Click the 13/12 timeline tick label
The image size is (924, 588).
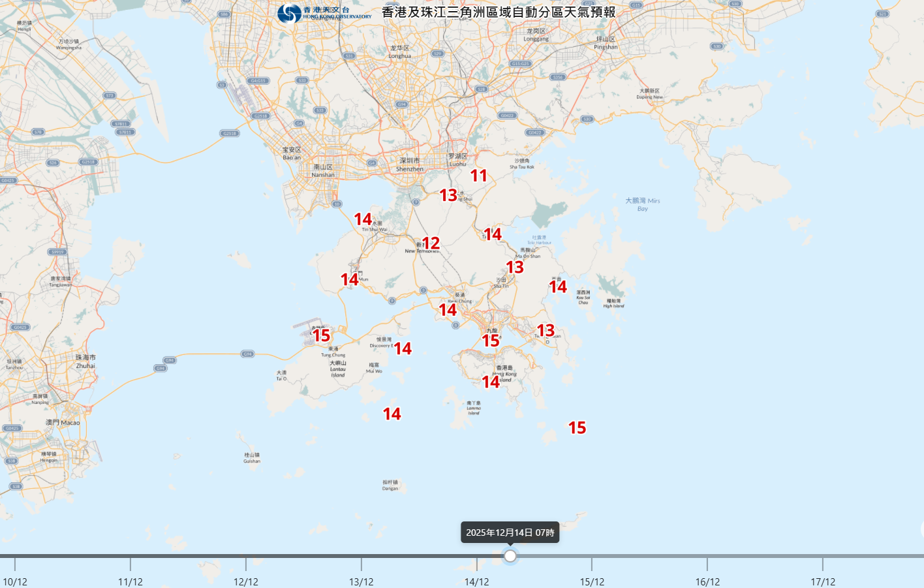(362, 581)
